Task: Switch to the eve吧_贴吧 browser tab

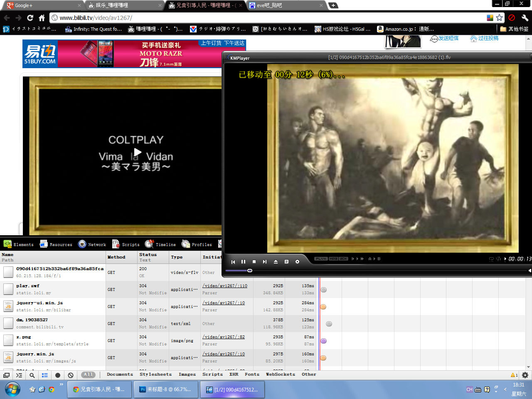Action: pyautogui.click(x=286, y=5)
